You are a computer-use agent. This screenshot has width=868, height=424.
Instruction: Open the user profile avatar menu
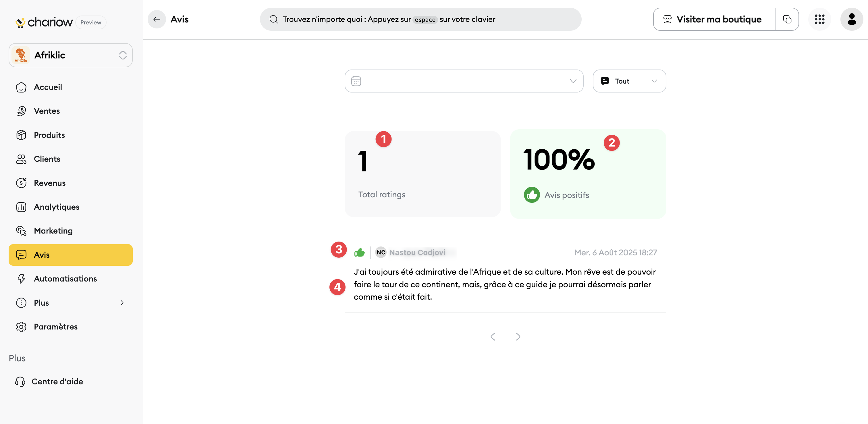click(852, 19)
